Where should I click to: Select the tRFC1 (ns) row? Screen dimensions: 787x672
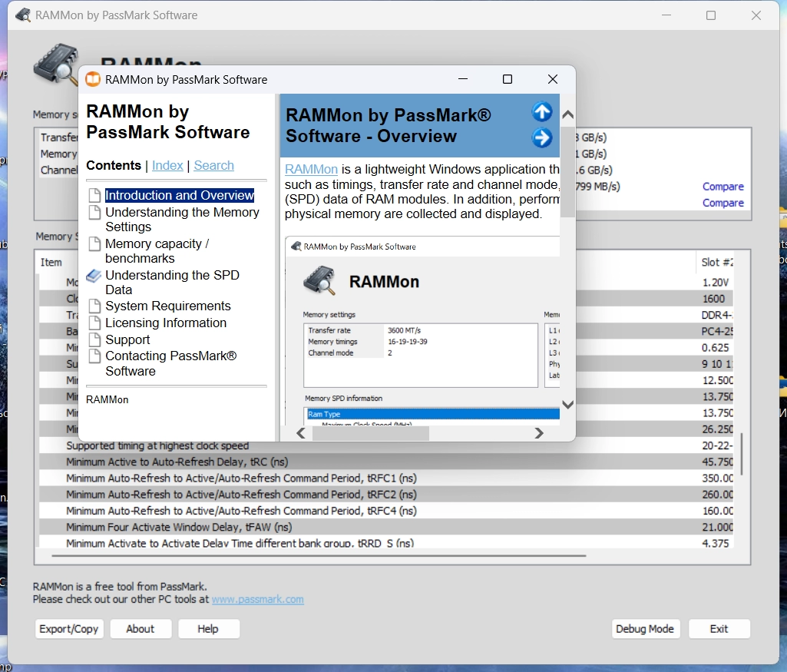386,478
